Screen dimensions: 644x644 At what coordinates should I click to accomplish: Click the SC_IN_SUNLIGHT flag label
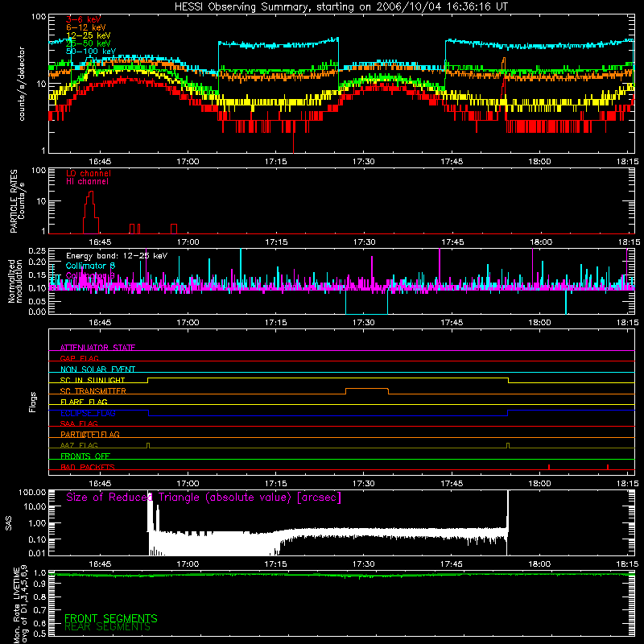pyautogui.click(x=93, y=380)
